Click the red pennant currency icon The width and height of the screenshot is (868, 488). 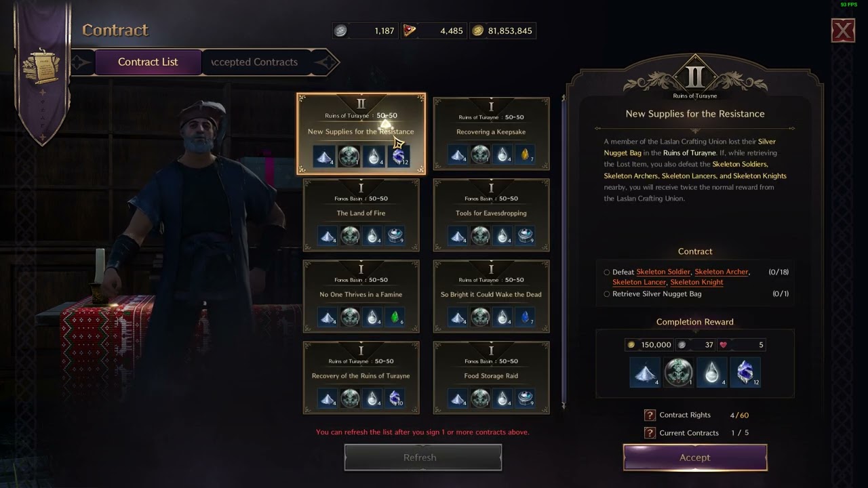[410, 30]
